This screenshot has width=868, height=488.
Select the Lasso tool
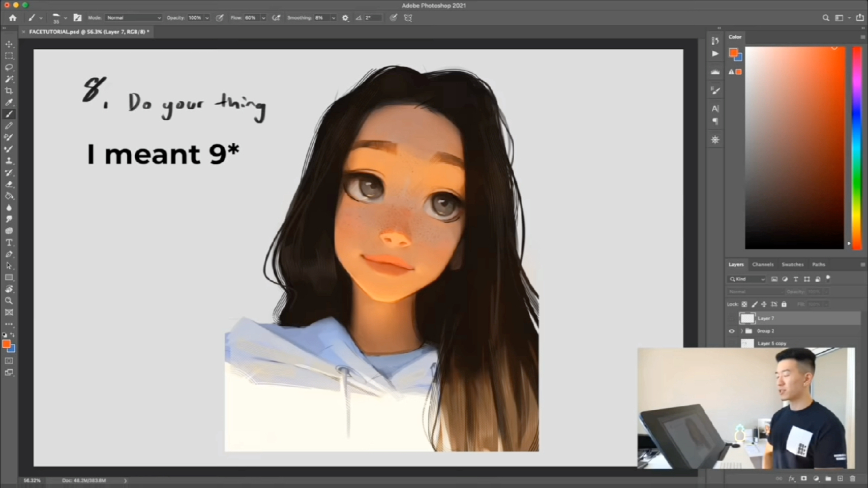point(9,68)
